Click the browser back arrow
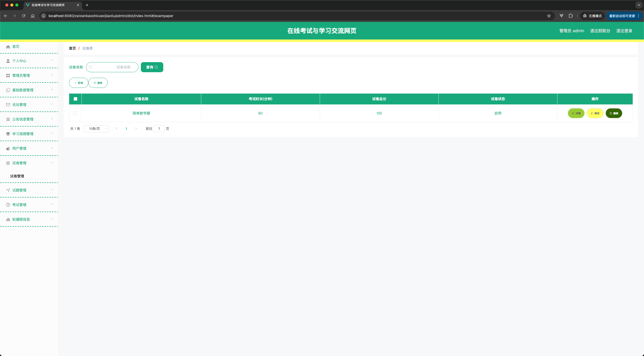Viewport: 644px width, 356px height. click(6, 16)
